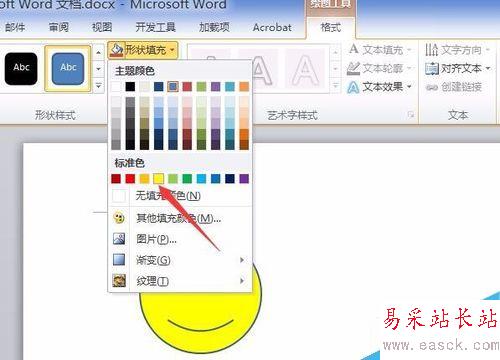Image resolution: width=500 pixels, height=360 pixels.
Task: Pick purple theme color in top row
Action: [216, 87]
